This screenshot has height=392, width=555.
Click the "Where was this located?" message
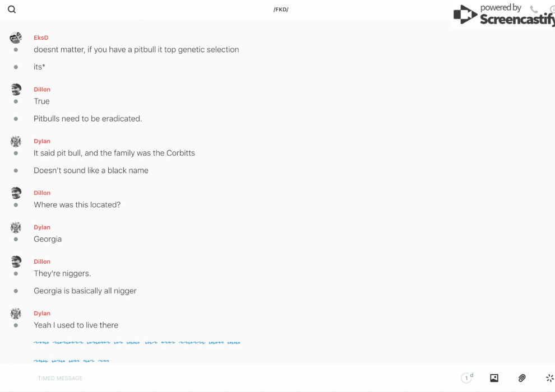click(77, 204)
